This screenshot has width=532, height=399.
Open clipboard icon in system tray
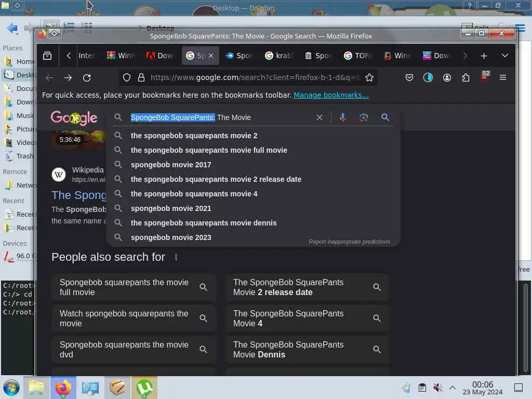pos(422,388)
